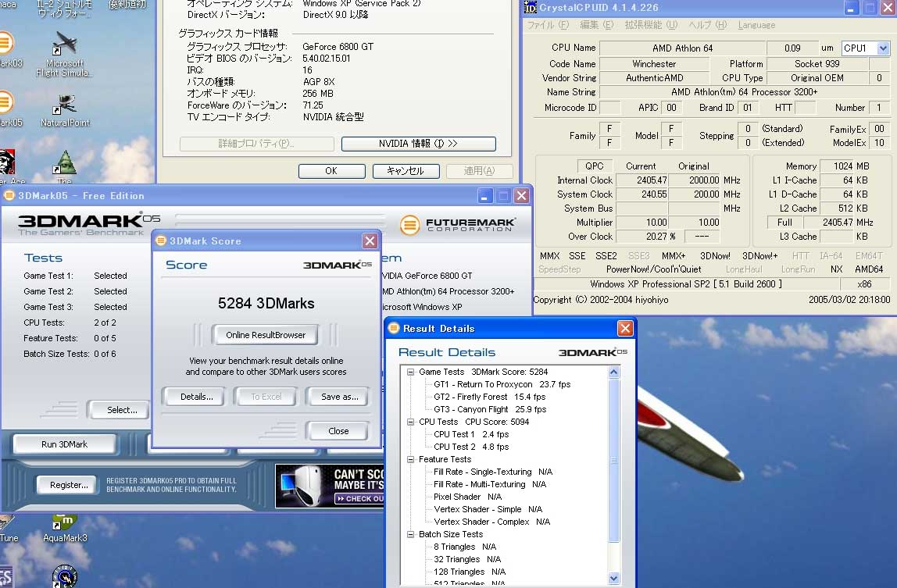Viewport: 897px width, 588px height.
Task: Select Fill Rate - Single-Texturing row
Action: [x=493, y=472]
